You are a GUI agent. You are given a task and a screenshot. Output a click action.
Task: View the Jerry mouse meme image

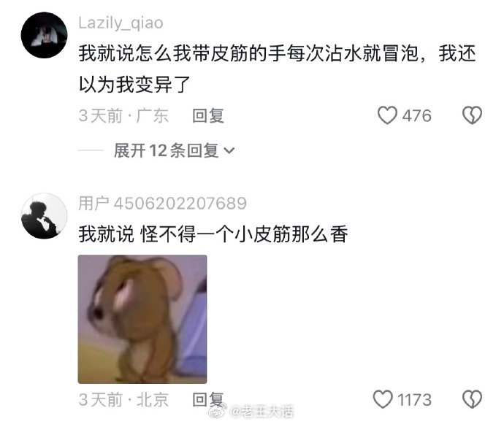coord(142,320)
